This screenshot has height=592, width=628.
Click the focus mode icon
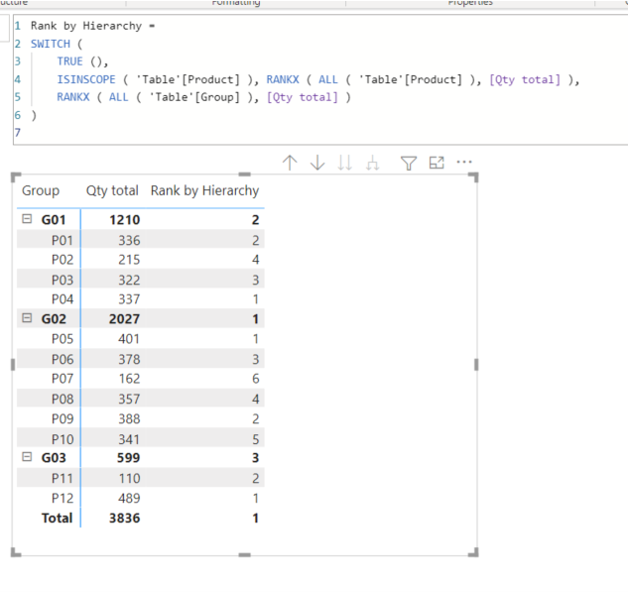437,163
